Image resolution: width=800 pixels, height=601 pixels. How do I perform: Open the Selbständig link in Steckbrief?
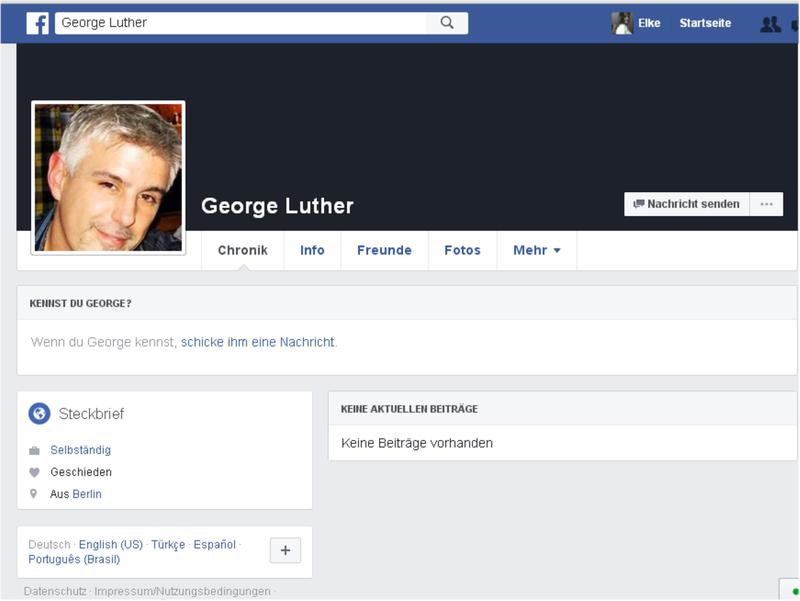81,450
